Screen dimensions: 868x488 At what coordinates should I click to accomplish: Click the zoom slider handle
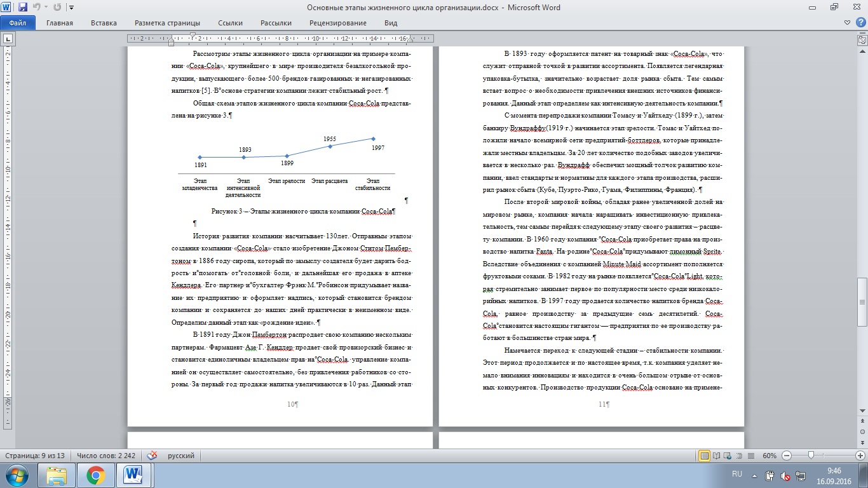click(811, 456)
